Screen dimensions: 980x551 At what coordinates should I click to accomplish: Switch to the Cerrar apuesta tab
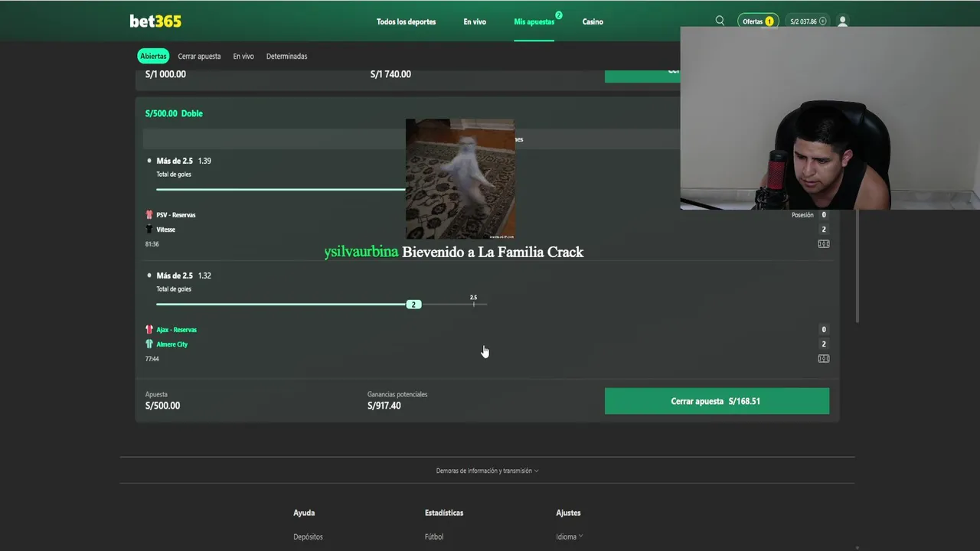pyautogui.click(x=199, y=56)
